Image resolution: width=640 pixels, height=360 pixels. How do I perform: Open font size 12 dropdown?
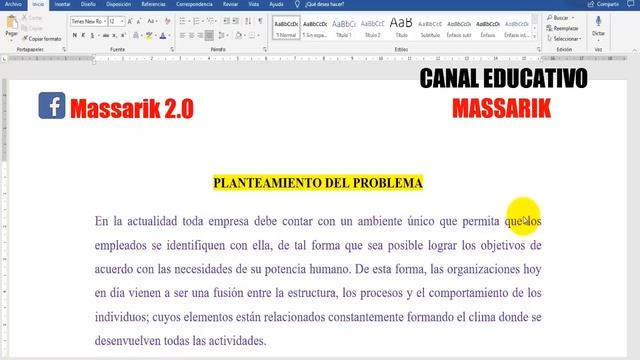tap(122, 21)
